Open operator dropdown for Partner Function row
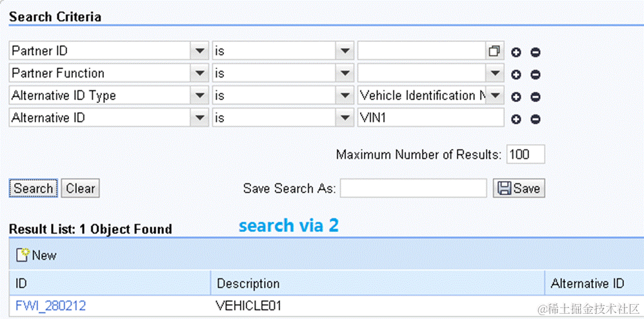644x319 pixels. tap(345, 74)
